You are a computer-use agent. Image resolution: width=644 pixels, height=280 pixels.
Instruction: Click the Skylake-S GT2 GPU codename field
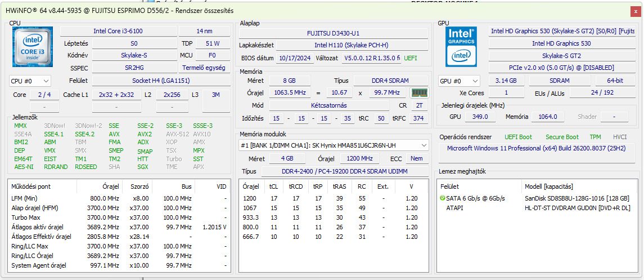point(561,56)
